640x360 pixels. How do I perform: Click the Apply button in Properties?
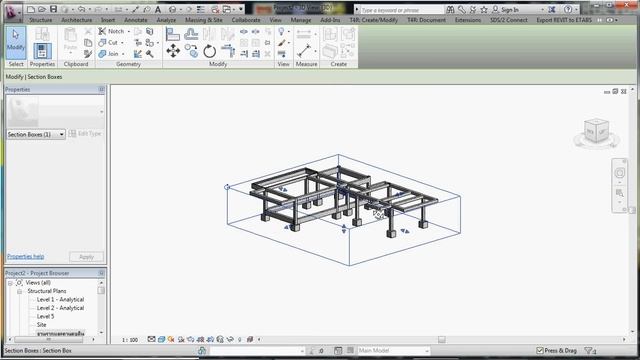[x=86, y=257]
